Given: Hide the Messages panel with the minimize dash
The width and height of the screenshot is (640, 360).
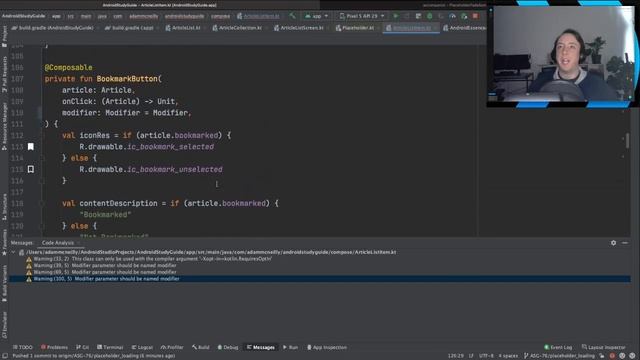Looking at the screenshot, I should click(x=625, y=243).
